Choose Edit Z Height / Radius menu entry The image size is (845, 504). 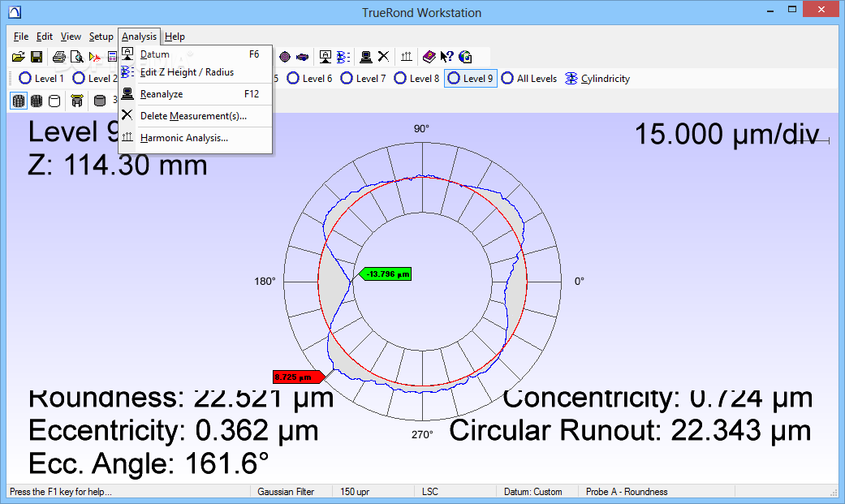click(195, 72)
